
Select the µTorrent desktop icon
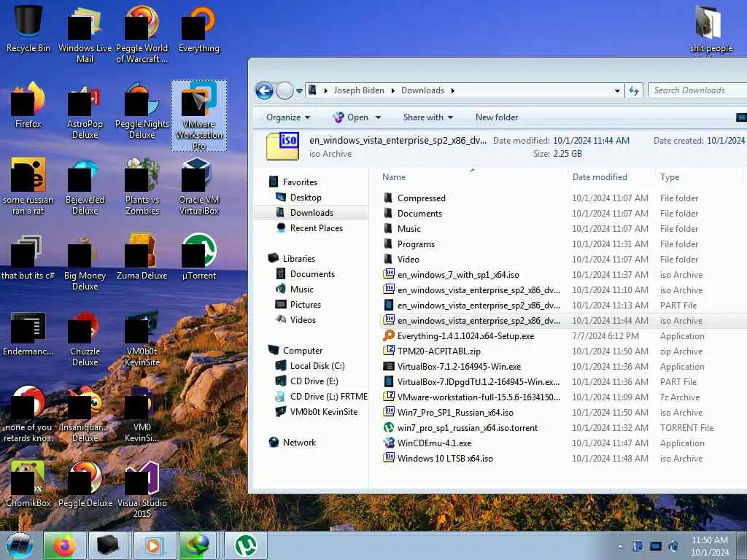198,256
